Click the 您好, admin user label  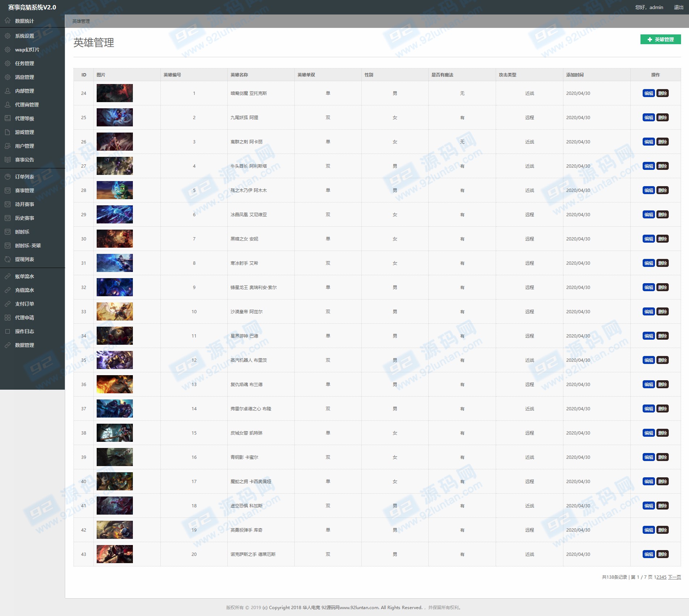(x=649, y=7)
